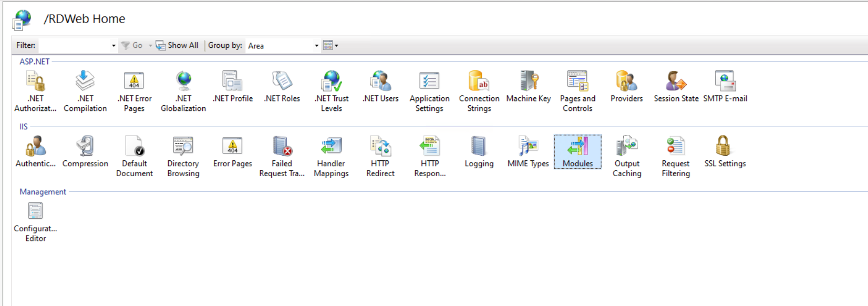Open .NET Profile feature

click(233, 87)
